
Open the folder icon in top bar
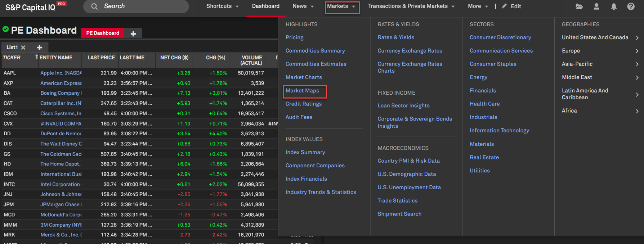click(579, 6)
